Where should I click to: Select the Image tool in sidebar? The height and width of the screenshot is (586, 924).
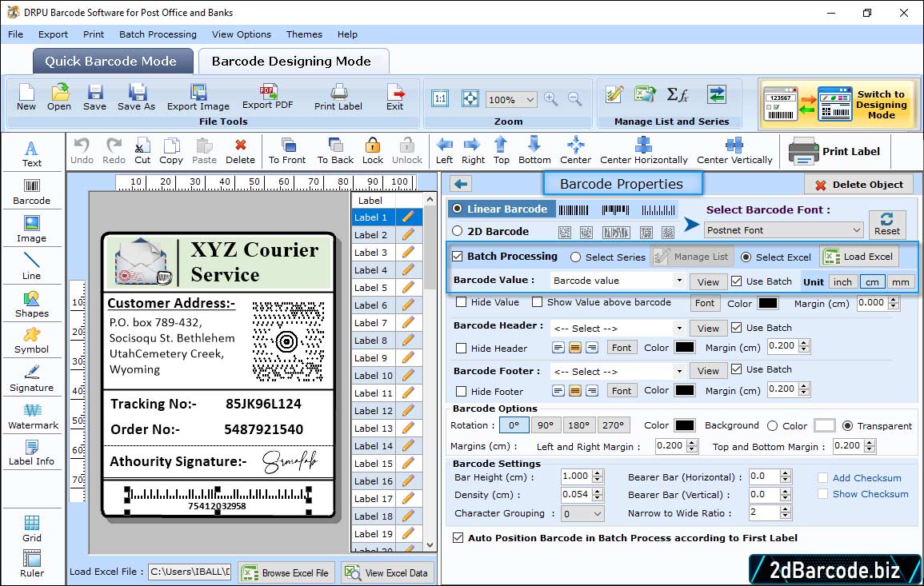pyautogui.click(x=32, y=229)
